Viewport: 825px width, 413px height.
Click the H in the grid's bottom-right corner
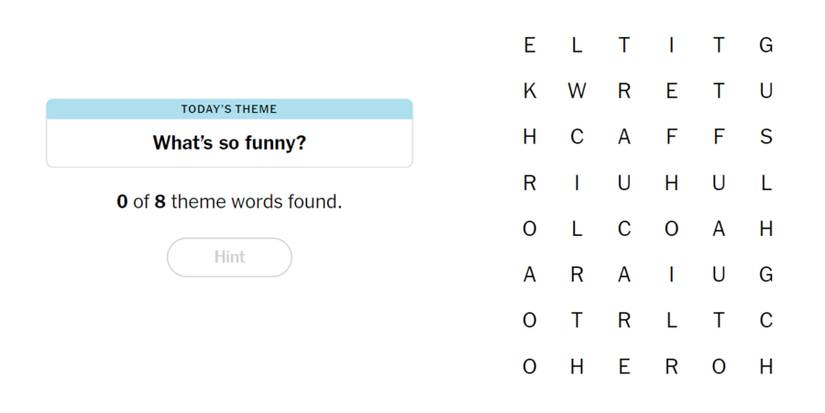766,367
